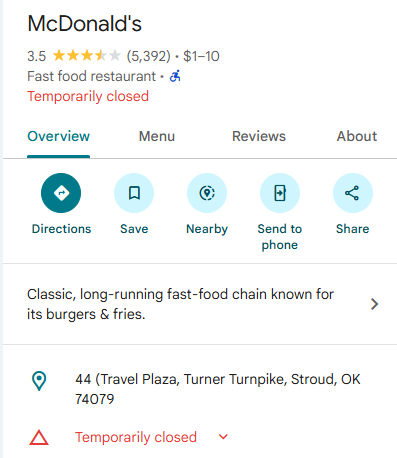Go to the About tab
Screen dimensions: 397x458
pyautogui.click(x=357, y=136)
